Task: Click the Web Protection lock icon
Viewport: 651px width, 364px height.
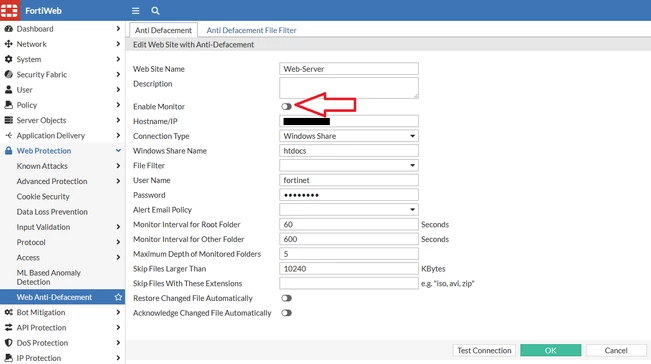Action: [8, 151]
